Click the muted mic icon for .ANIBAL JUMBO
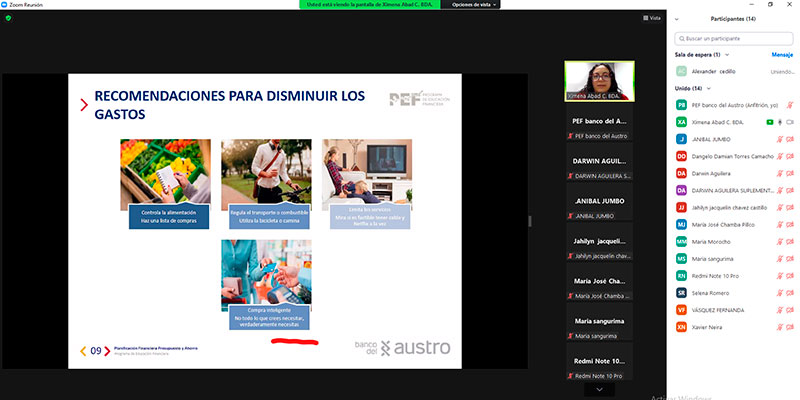Image resolution: width=800 pixels, height=400 pixels. coord(780,139)
